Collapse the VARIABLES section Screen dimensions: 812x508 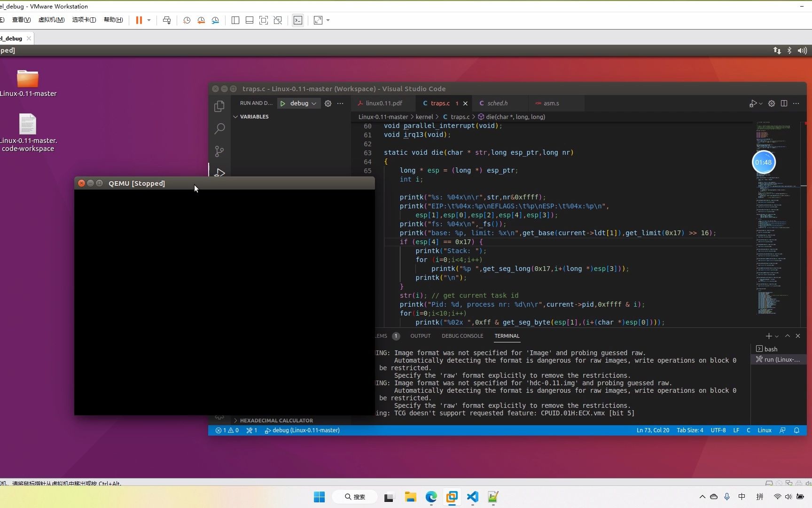tap(254, 117)
